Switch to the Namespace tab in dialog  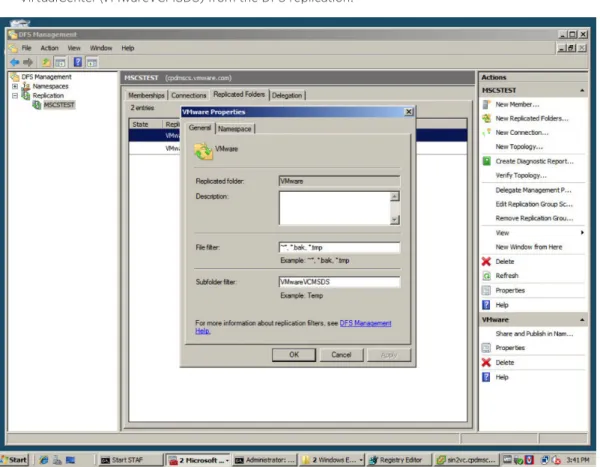pos(235,129)
